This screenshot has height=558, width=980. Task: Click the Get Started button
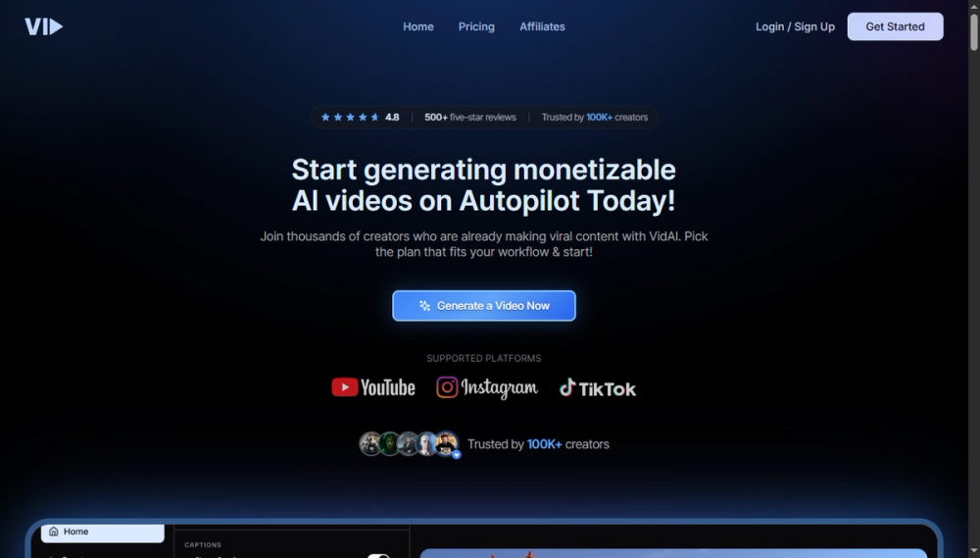click(895, 26)
